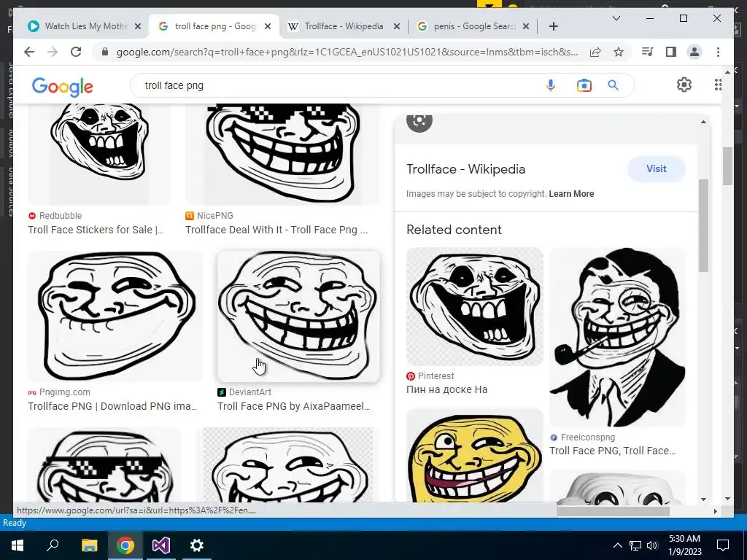747x560 pixels.
Task: Open the Chrome profile avatar
Action: click(x=694, y=52)
